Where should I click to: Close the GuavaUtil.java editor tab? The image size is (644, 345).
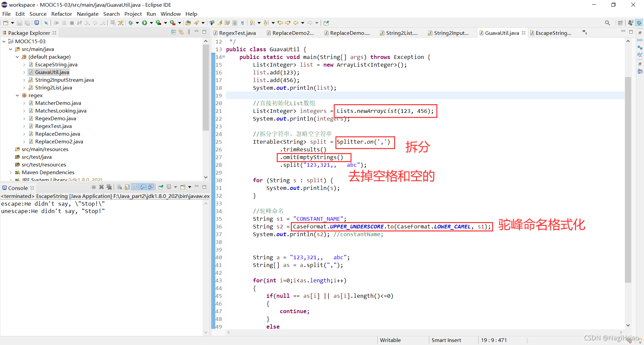[523, 33]
